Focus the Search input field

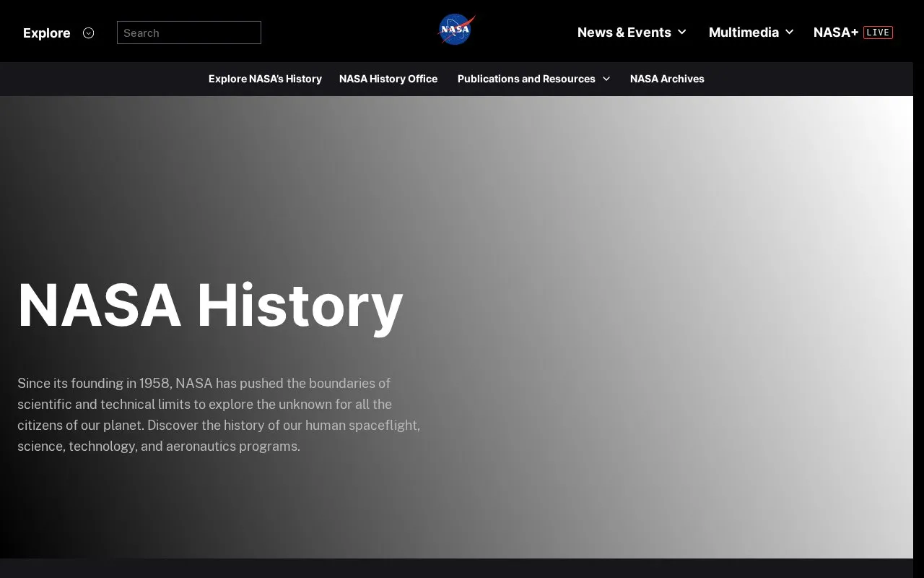coord(189,33)
